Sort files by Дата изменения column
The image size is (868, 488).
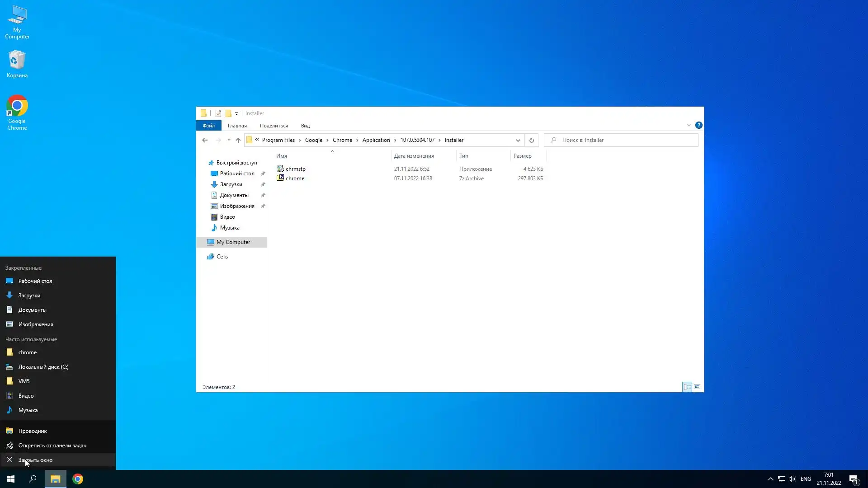(414, 156)
